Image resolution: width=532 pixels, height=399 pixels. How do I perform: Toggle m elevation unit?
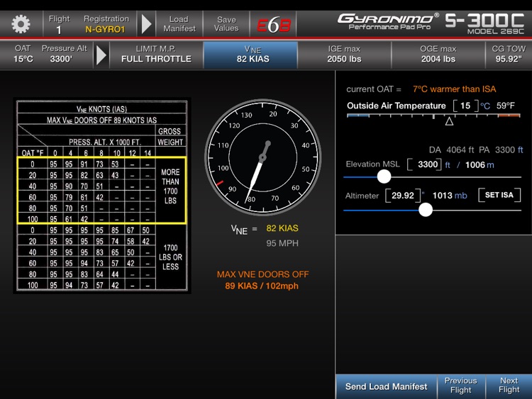pyautogui.click(x=490, y=165)
